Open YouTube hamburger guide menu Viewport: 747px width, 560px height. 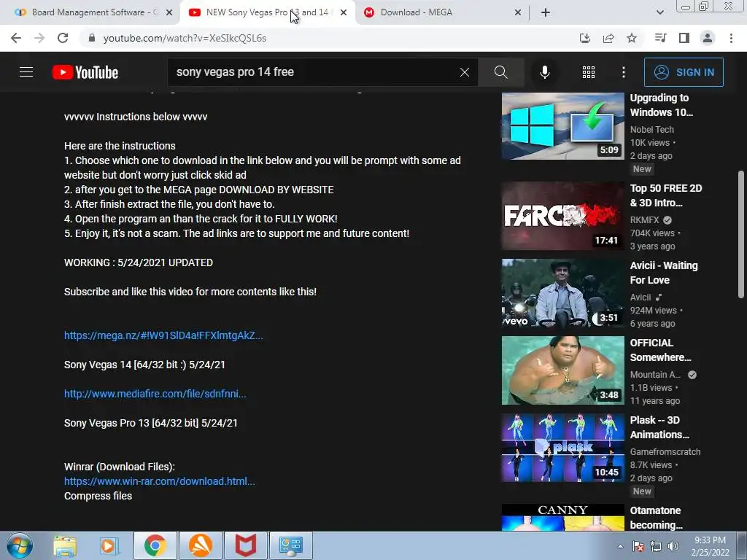26,72
